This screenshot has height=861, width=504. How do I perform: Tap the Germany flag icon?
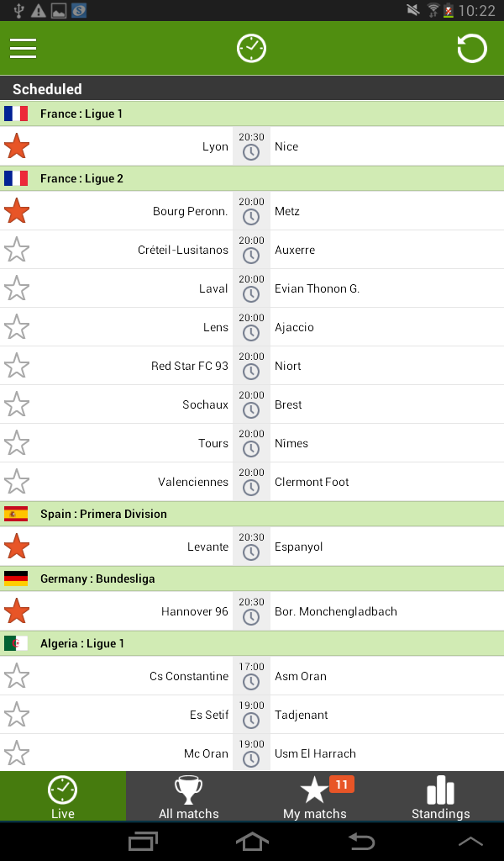[x=16, y=578]
